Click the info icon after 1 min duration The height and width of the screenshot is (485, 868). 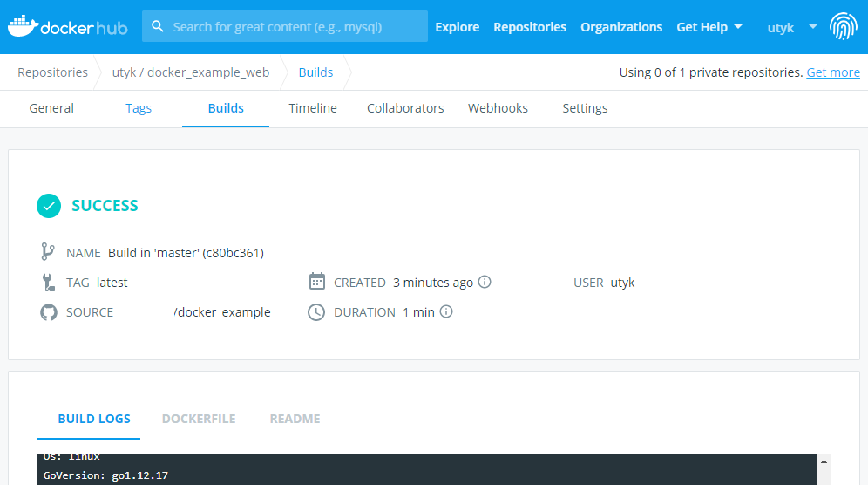point(446,312)
